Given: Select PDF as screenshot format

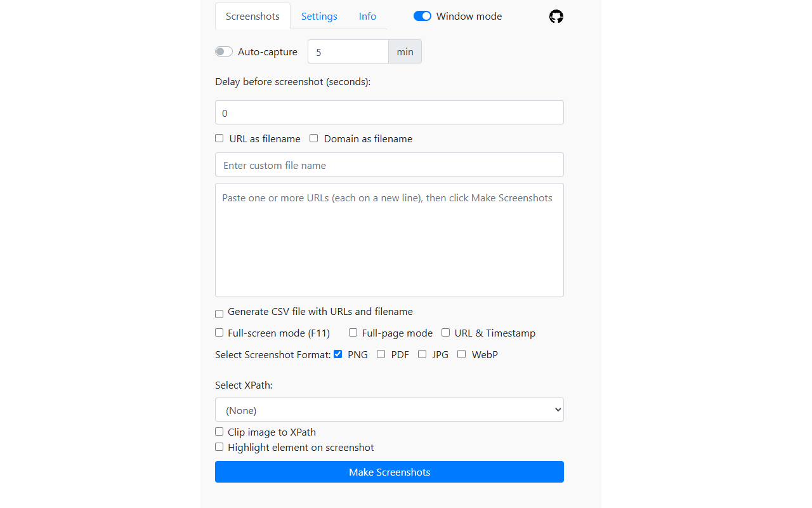Looking at the screenshot, I should pyautogui.click(x=381, y=354).
